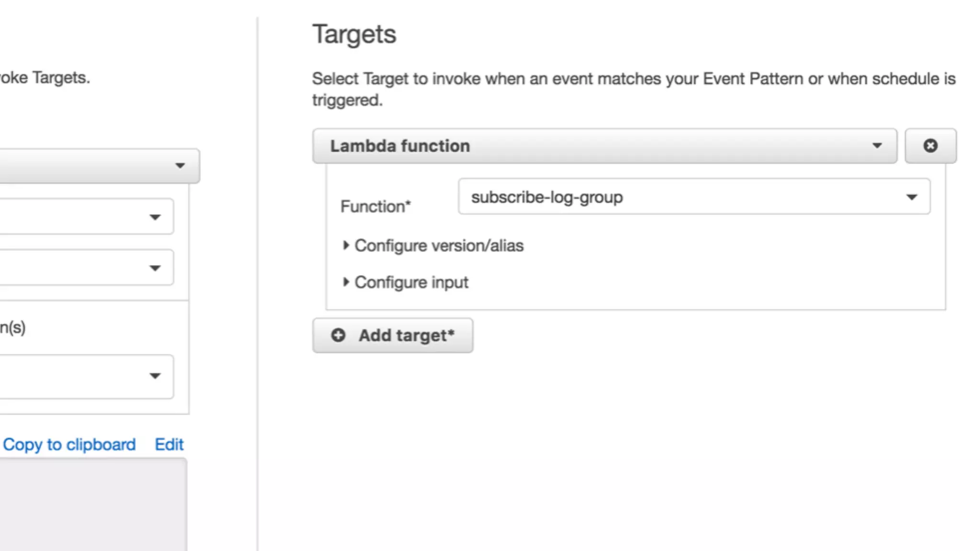Viewport: 980px width, 551px height.
Task: Click the caret arrow on Lambda function selector
Action: point(877,146)
